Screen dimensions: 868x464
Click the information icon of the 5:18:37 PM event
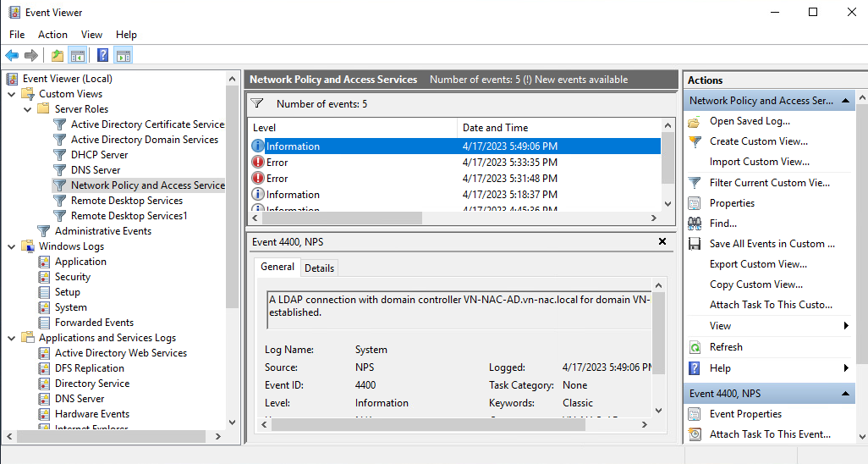coord(257,195)
